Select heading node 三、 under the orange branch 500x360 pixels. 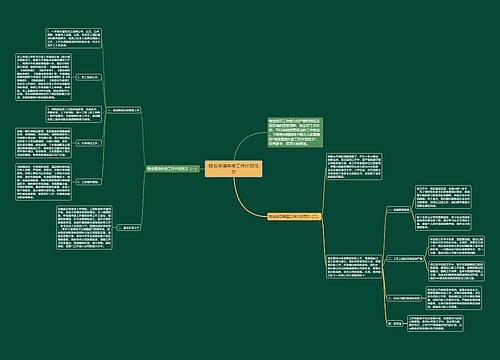[x=404, y=298]
